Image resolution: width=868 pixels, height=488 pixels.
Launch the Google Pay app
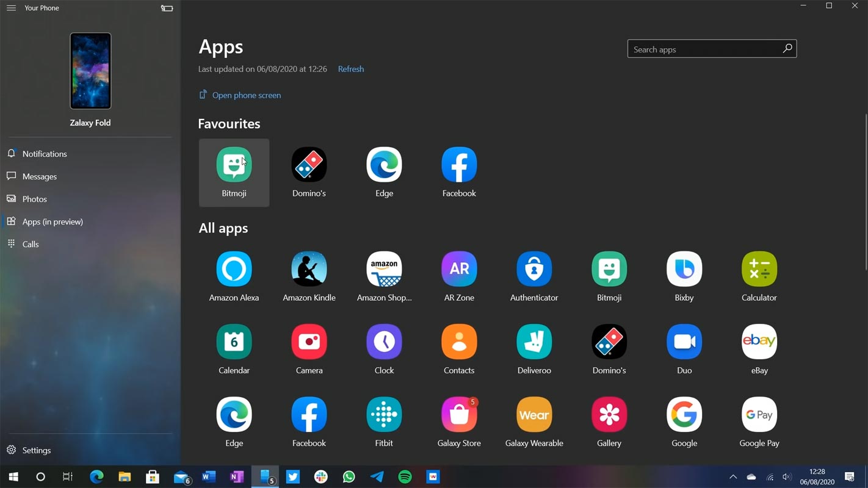pyautogui.click(x=759, y=422)
